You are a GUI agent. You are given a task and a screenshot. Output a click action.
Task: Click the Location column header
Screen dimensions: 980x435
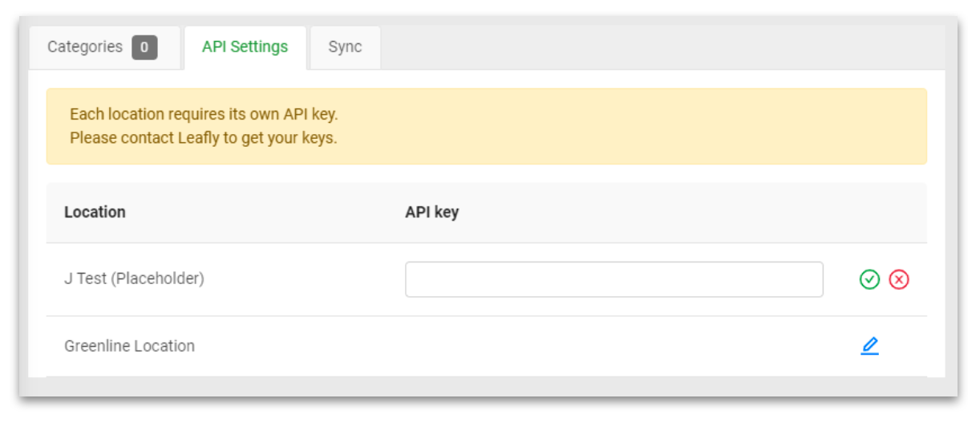coord(95,212)
